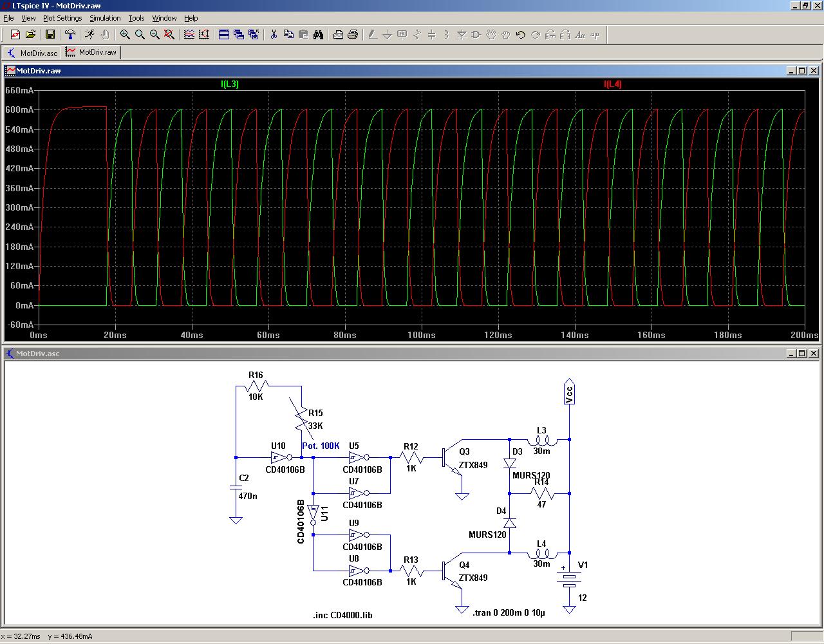Click the Tile Windows toolbar icon

tap(224, 35)
